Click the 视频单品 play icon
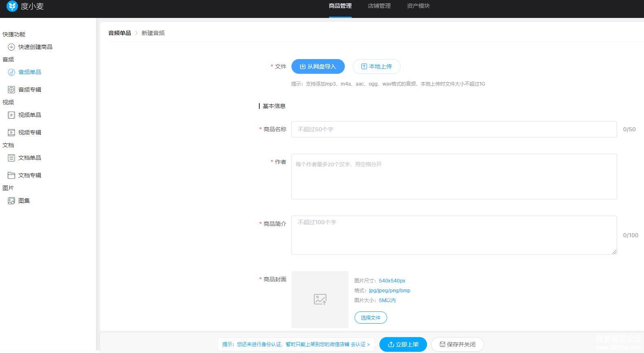This screenshot has width=644, height=353. [11, 115]
